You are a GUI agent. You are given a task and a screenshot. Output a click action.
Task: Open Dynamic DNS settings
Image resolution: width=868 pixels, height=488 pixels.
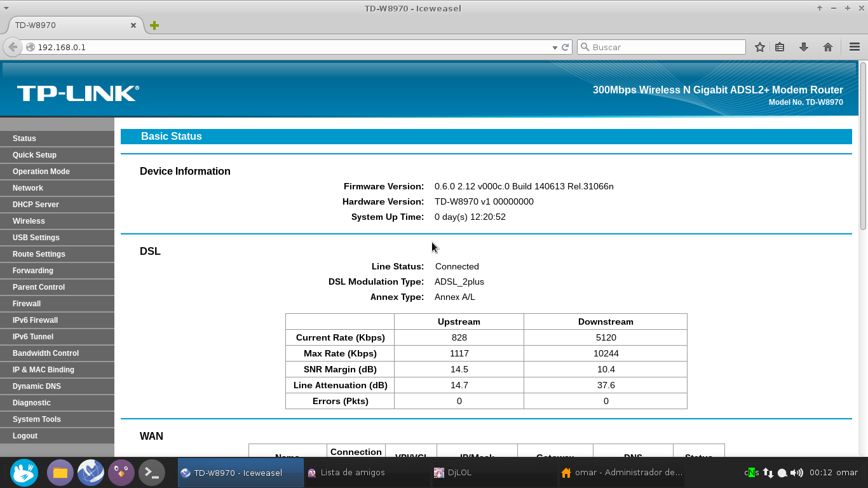click(x=57, y=386)
